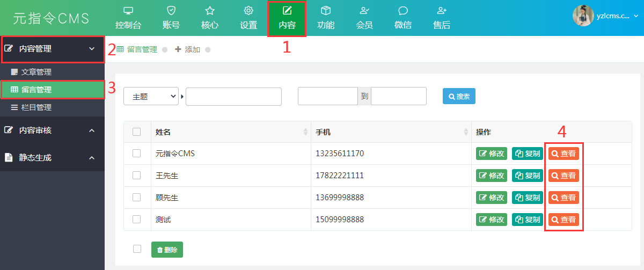Open the 核心 star icon
The height and width of the screenshot is (270, 644).
click(210, 11)
